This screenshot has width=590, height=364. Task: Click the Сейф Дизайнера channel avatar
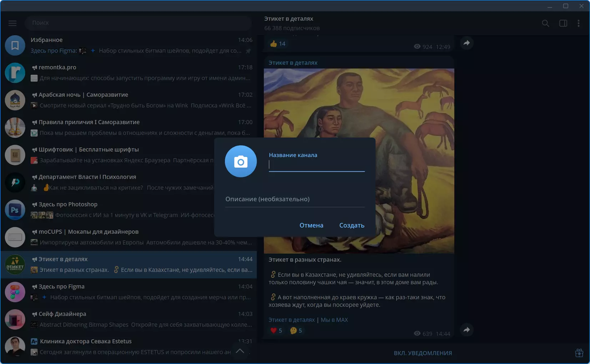15,319
